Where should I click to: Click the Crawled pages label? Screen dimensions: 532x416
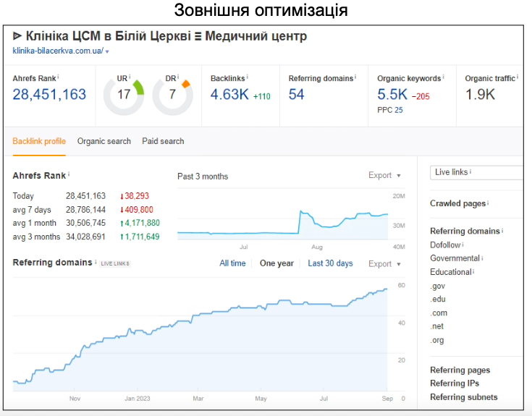point(457,203)
